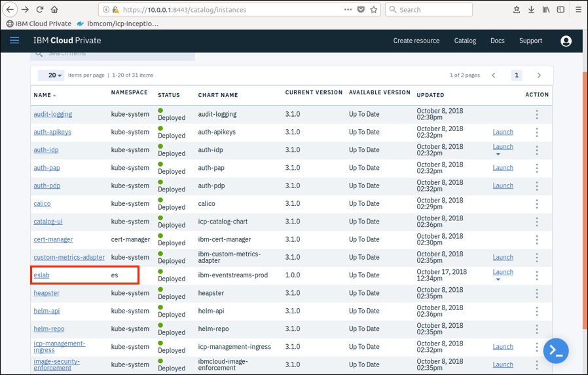588x375 pixels.
Task: Reload the page with the refresh icon
Action: point(40,9)
